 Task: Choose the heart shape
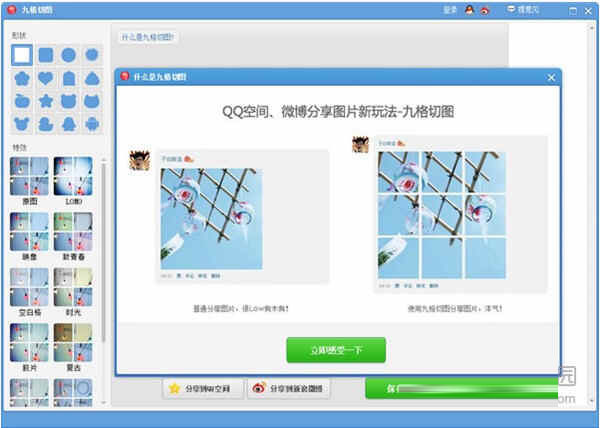click(x=46, y=78)
